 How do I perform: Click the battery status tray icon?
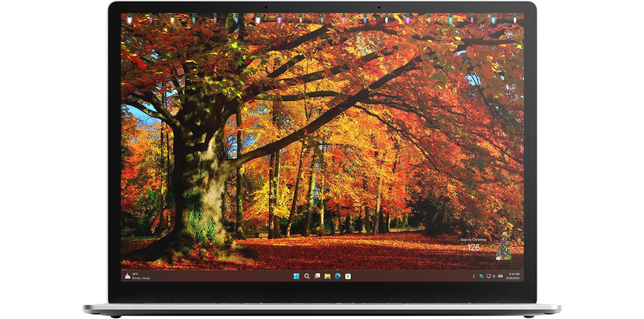pos(500,276)
